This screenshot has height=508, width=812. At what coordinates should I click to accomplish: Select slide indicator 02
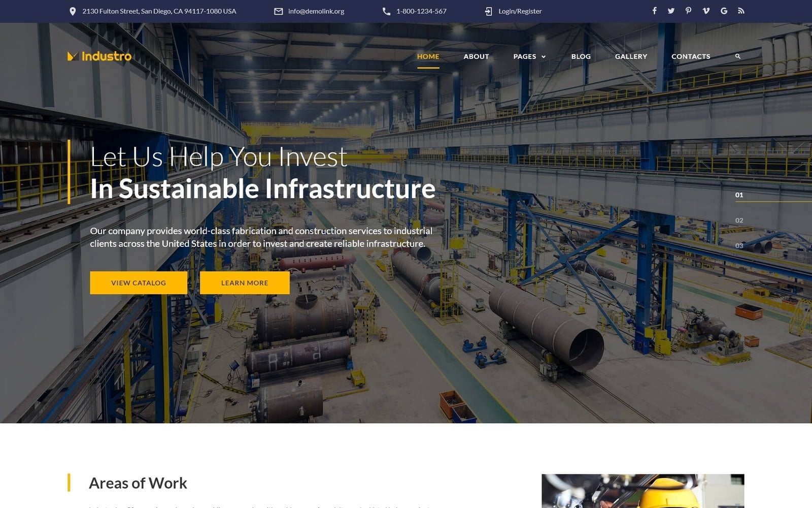[740, 220]
